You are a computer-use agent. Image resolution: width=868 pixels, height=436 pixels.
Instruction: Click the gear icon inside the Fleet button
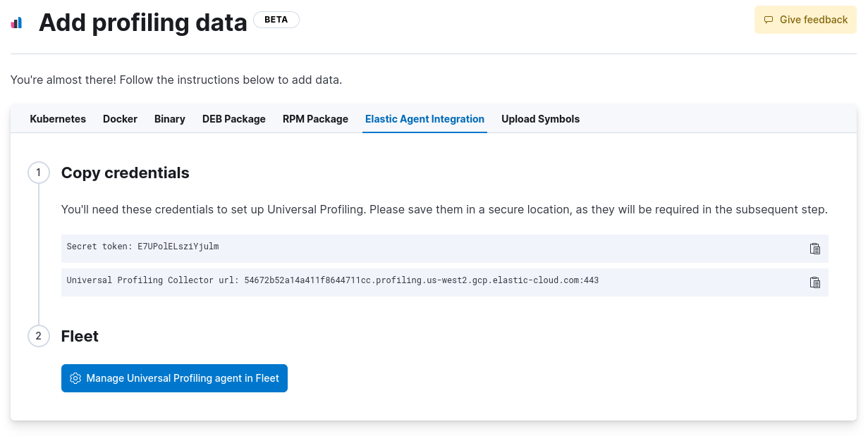75,378
